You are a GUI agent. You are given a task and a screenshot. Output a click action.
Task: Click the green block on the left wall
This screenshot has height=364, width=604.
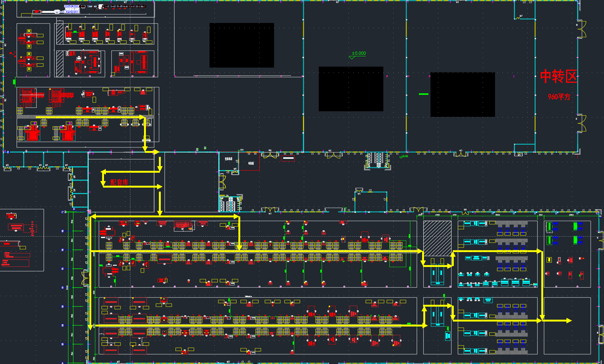click(x=14, y=82)
